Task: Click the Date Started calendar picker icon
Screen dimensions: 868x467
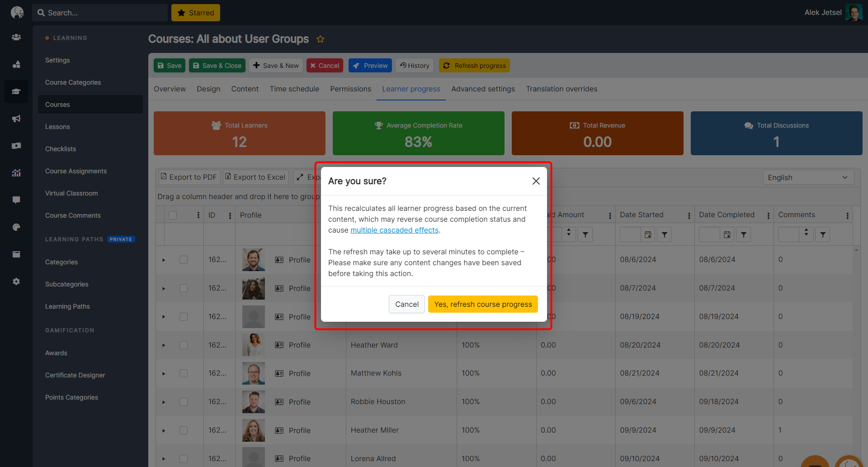Action: tap(648, 234)
